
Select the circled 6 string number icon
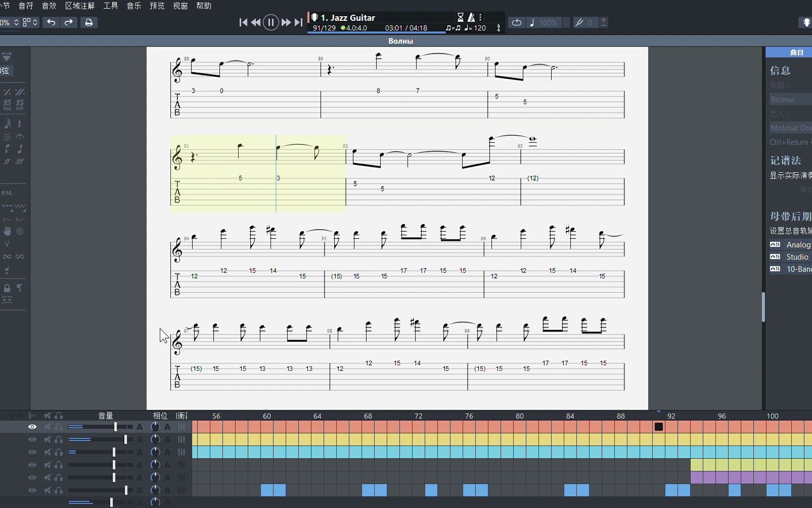20,231
